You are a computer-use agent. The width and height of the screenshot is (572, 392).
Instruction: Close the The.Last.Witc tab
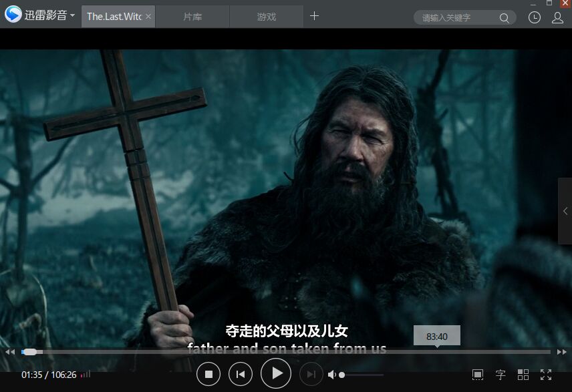148,17
